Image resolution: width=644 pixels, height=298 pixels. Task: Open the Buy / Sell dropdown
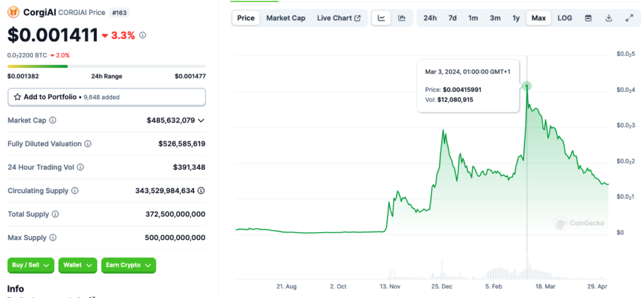click(31, 265)
